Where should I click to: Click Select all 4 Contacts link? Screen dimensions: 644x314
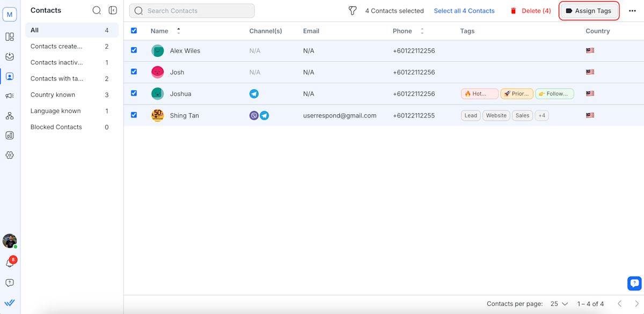tap(464, 11)
